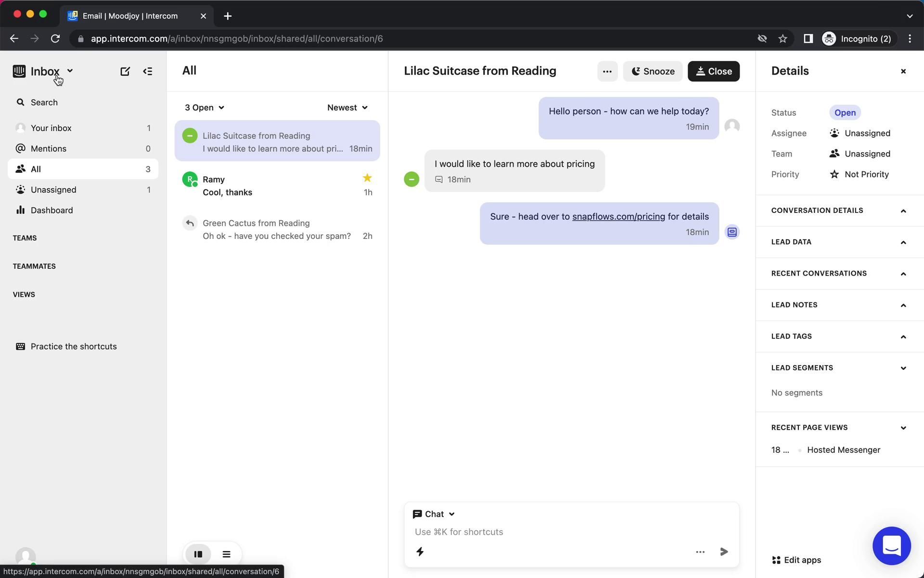The image size is (924, 578).
Task: Open the Unassigned inbox in sidebar
Action: click(x=53, y=190)
